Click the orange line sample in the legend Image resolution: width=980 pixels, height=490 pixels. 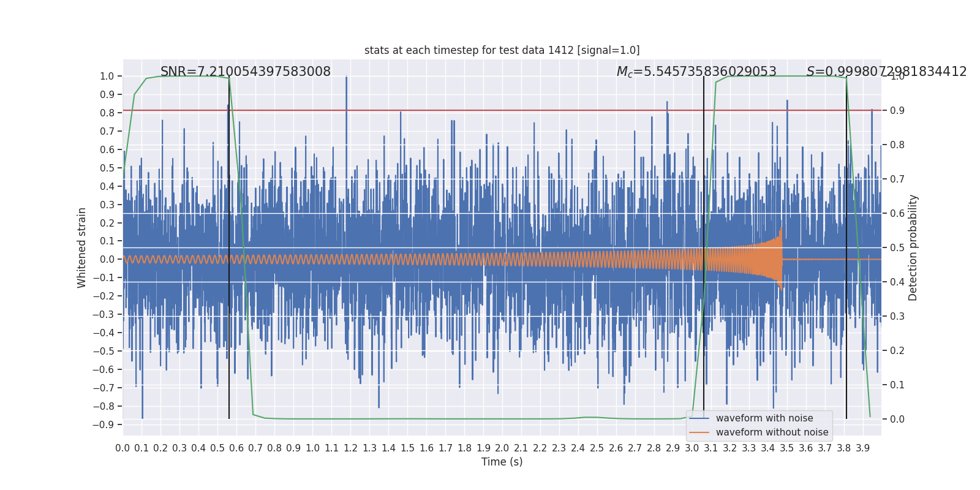pos(699,432)
